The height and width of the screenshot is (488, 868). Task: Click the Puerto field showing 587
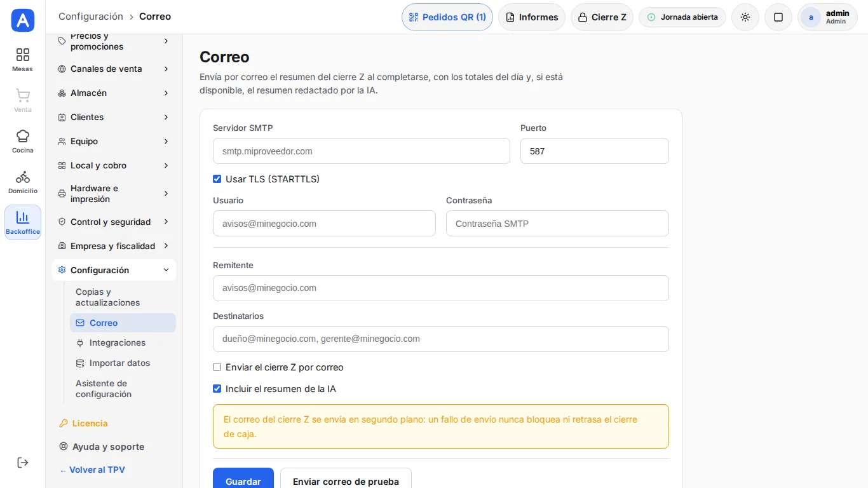pyautogui.click(x=595, y=151)
